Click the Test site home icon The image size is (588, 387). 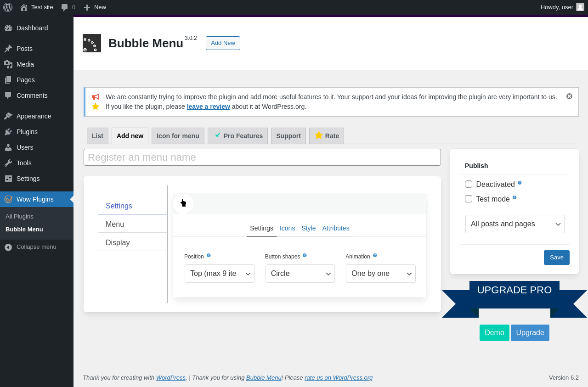click(24, 7)
